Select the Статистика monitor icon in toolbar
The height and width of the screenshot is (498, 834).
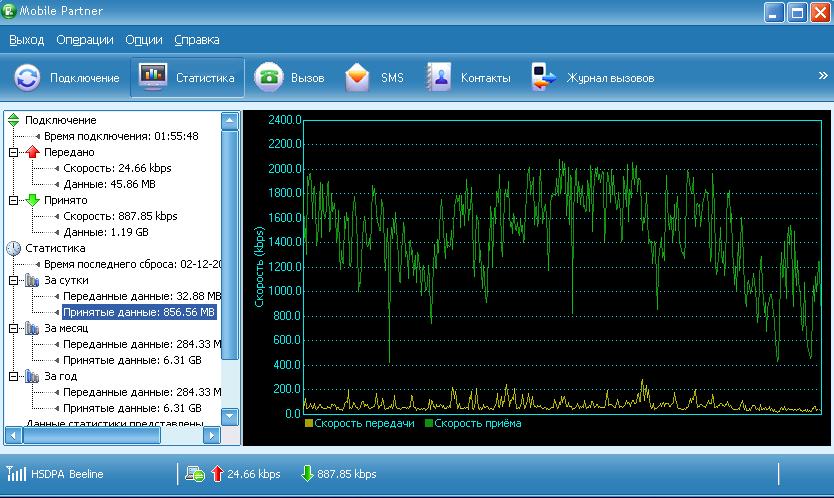(153, 78)
